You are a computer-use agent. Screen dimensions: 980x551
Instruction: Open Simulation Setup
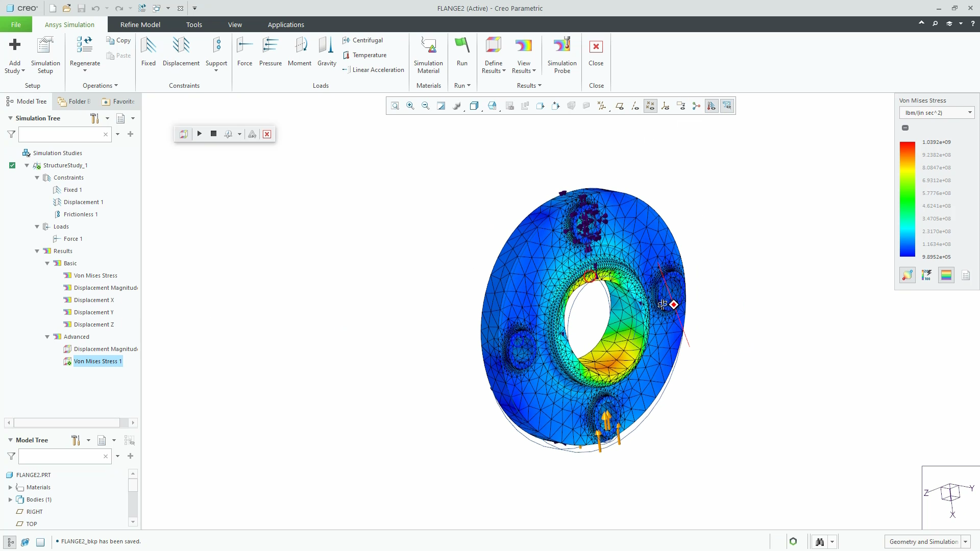pyautogui.click(x=45, y=55)
